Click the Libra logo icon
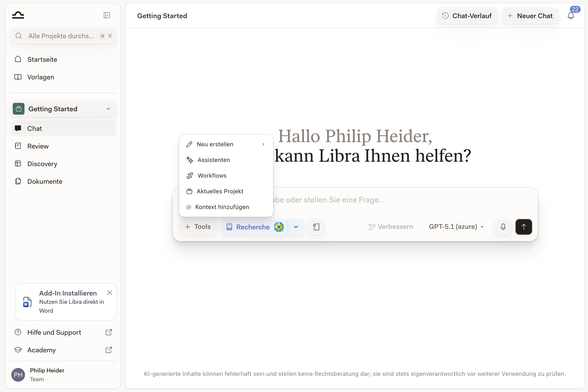The height and width of the screenshot is (392, 588). (18, 15)
